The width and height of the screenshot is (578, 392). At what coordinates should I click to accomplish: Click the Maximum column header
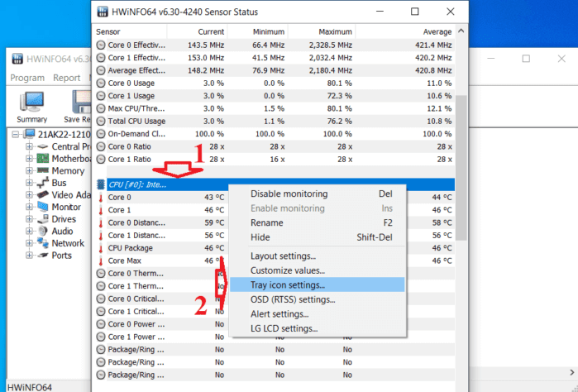[x=322, y=31]
